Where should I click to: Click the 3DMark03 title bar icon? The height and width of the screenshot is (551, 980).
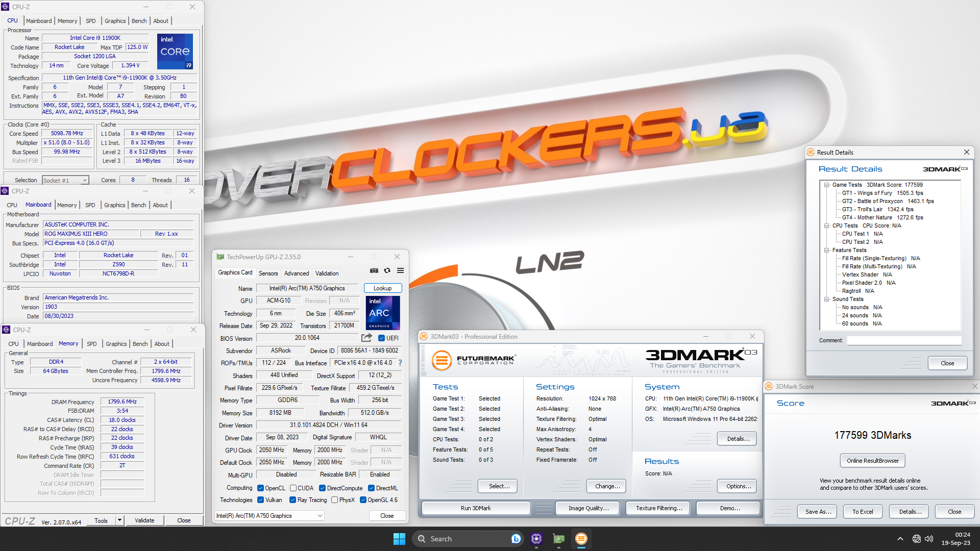tap(424, 336)
